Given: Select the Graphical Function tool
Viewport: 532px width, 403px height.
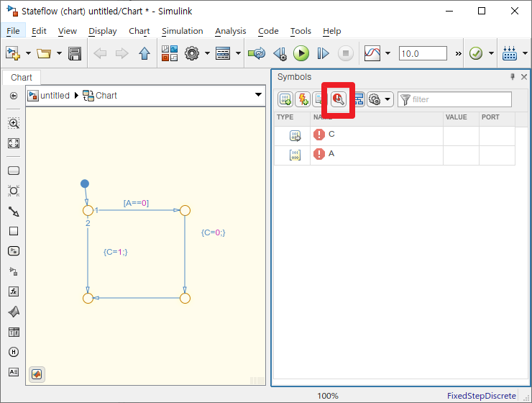Looking at the screenshot, I should point(14,291).
